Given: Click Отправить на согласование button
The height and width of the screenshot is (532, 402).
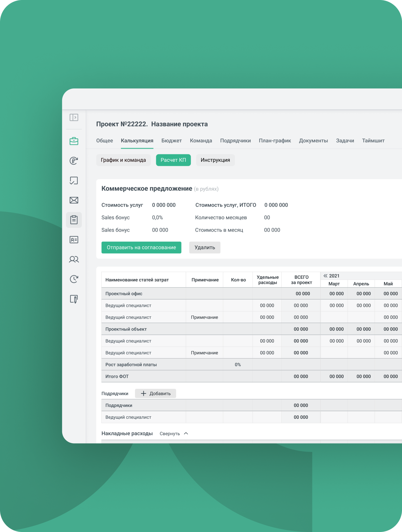Looking at the screenshot, I should click(141, 247).
